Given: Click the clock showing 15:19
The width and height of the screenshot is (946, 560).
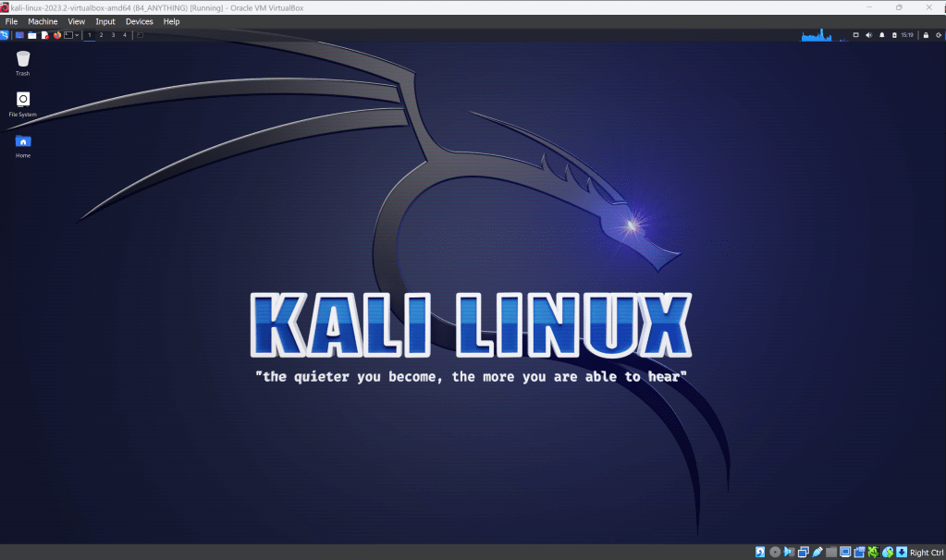Looking at the screenshot, I should [907, 35].
